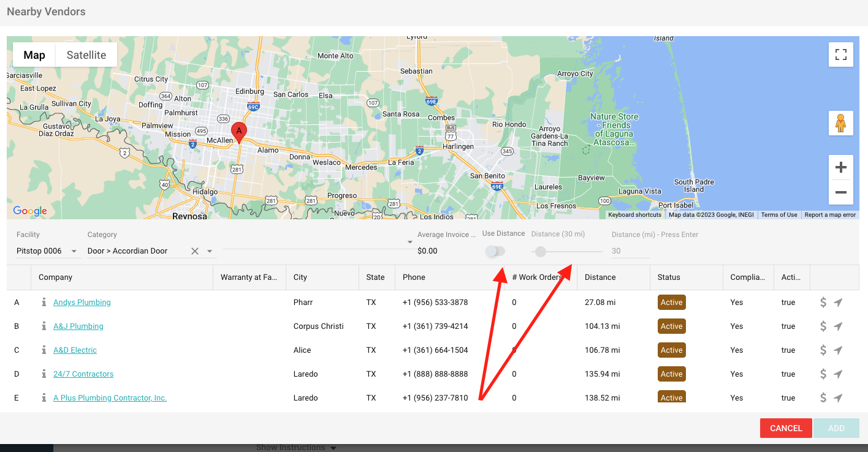Click Report a map error link
The width and height of the screenshot is (868, 452).
coord(830,215)
